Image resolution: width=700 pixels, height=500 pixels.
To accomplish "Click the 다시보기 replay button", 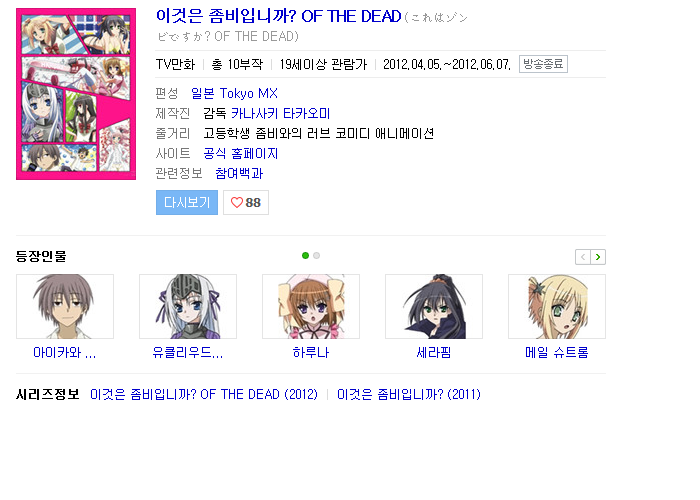I will click(x=187, y=203).
